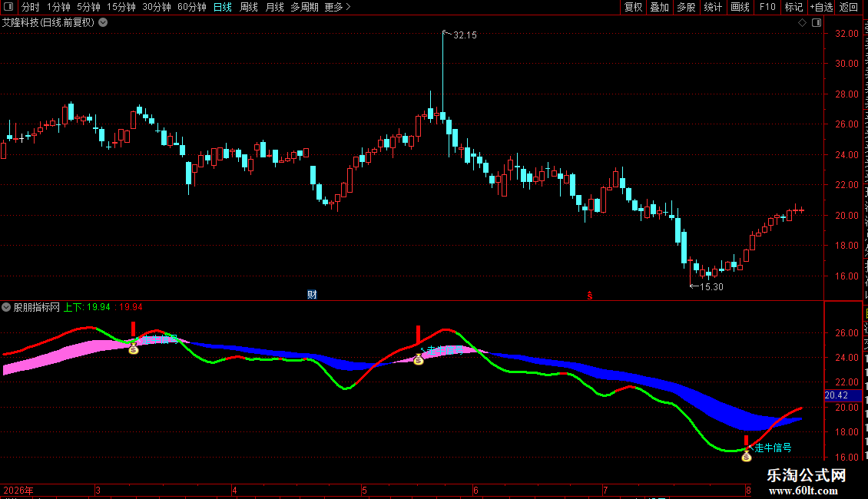Click the 上下: 19.94 indicator value

[x=87, y=307]
